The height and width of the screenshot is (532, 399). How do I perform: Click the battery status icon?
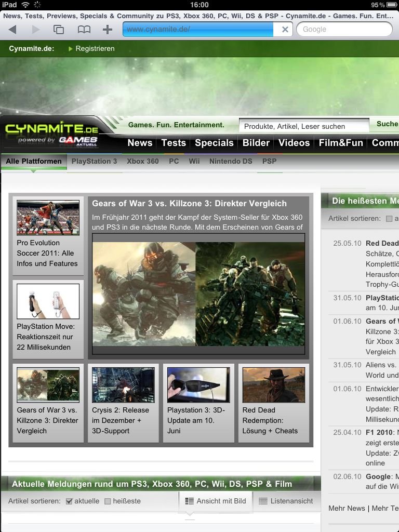392,5
